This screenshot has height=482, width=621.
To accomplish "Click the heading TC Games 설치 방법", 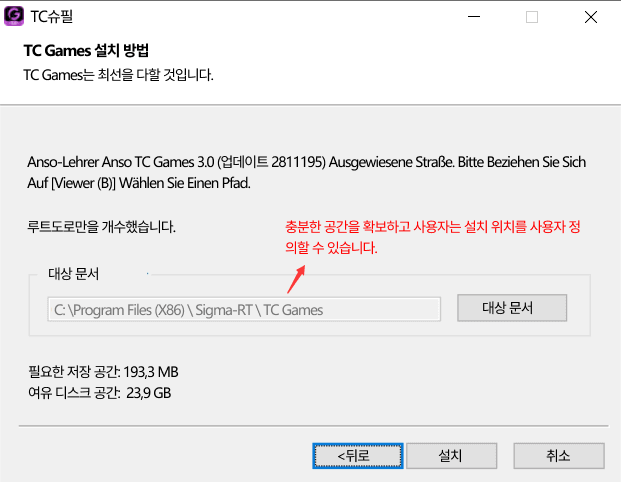I will point(86,51).
